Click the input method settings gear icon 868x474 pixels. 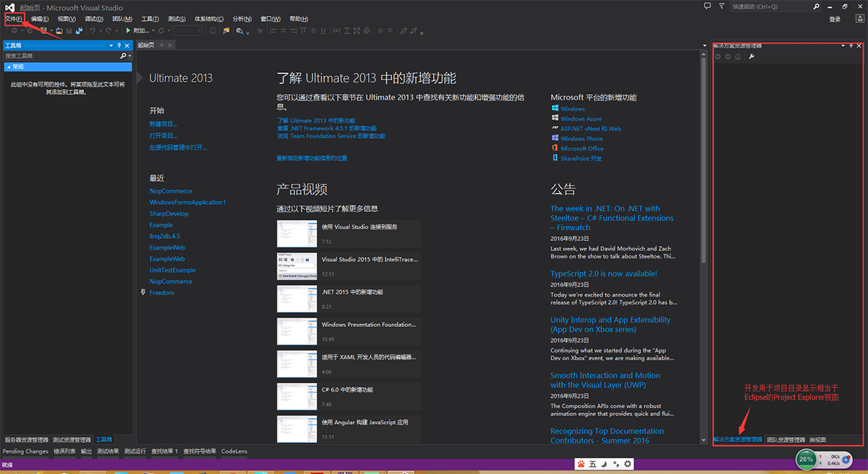click(628, 463)
